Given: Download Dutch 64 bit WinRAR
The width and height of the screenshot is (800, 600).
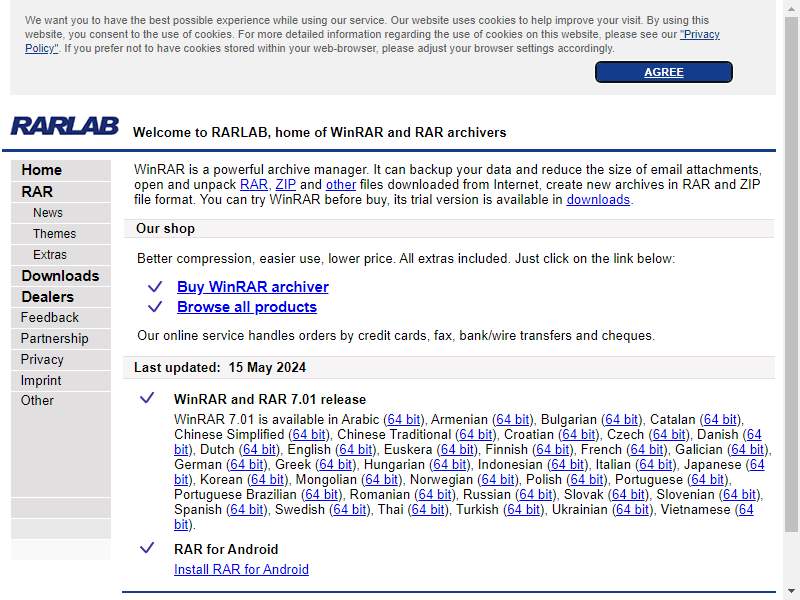Looking at the screenshot, I should tap(259, 449).
